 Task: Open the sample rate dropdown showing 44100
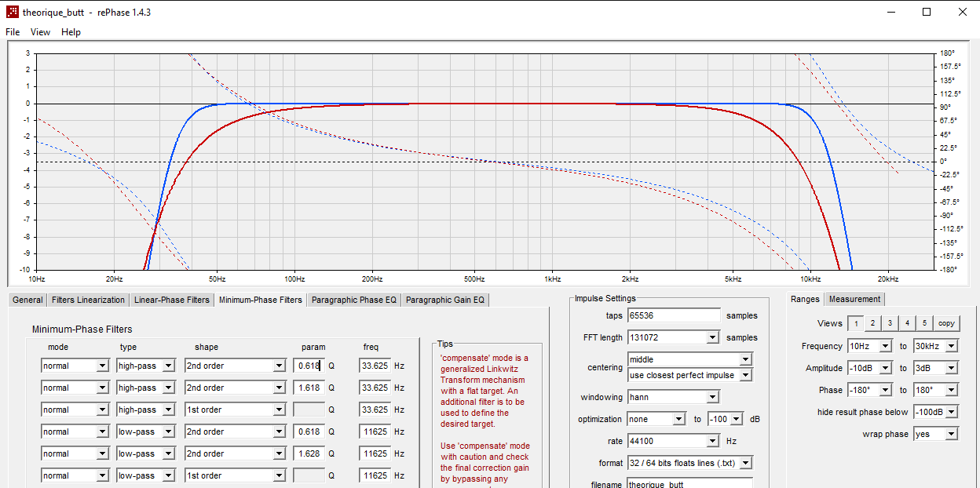(x=674, y=441)
